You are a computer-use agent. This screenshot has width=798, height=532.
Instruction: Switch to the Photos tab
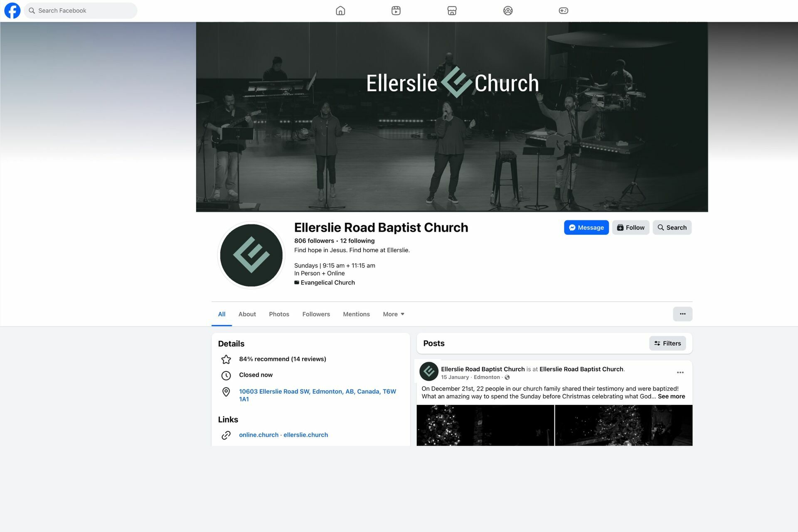pos(279,314)
